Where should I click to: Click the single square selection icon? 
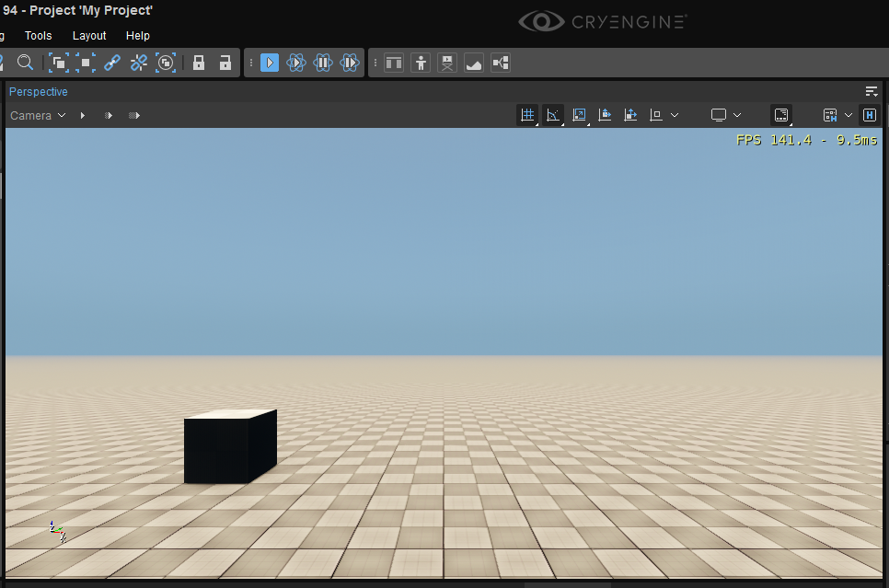(85, 63)
